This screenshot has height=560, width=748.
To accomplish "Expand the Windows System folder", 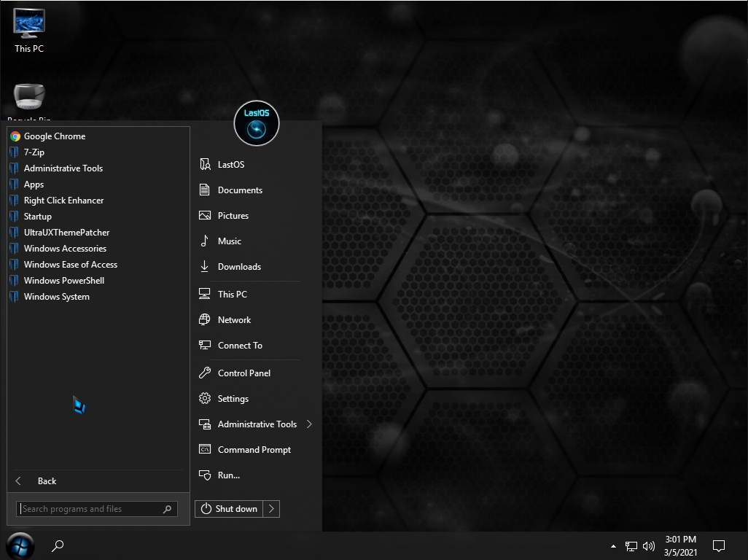I will (98, 297).
